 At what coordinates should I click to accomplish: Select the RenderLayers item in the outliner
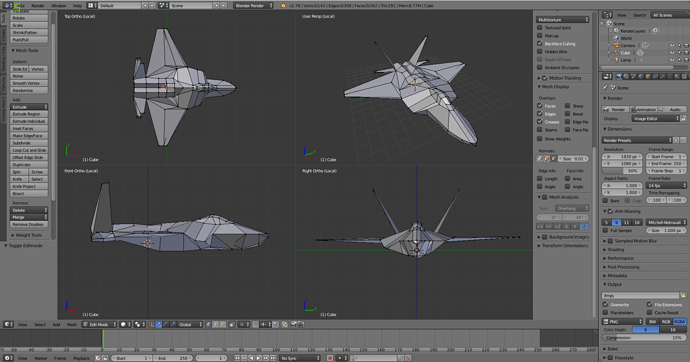633,31
